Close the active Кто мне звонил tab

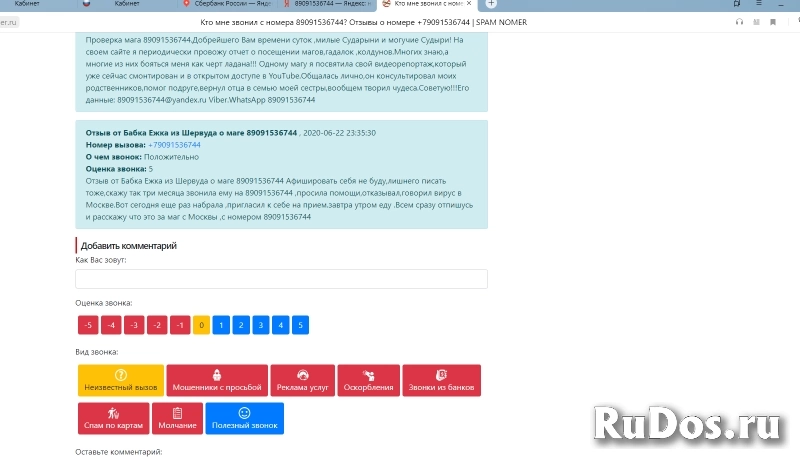tap(469, 4)
